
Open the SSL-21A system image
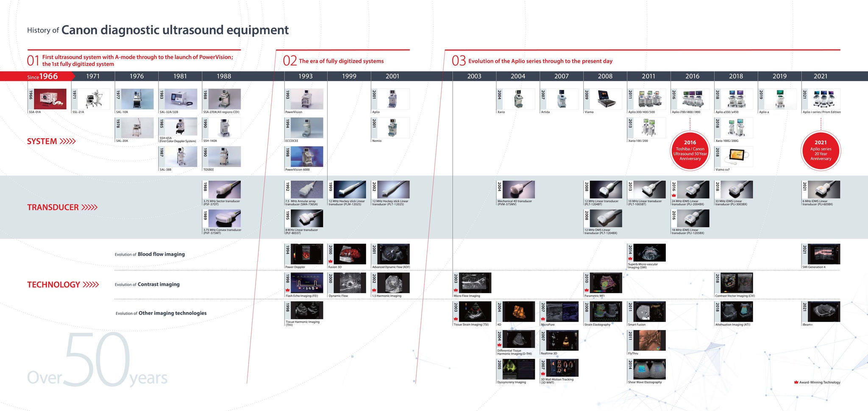[x=94, y=99]
